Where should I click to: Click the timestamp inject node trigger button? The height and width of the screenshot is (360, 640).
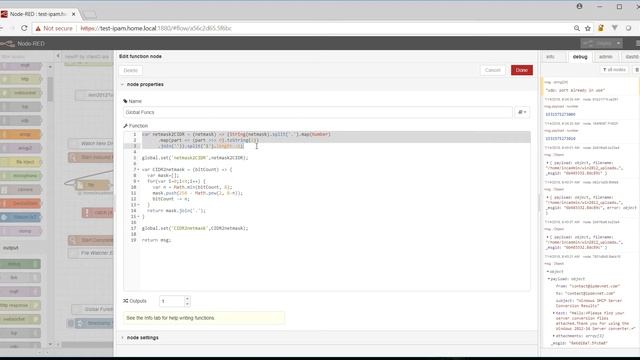(71, 323)
